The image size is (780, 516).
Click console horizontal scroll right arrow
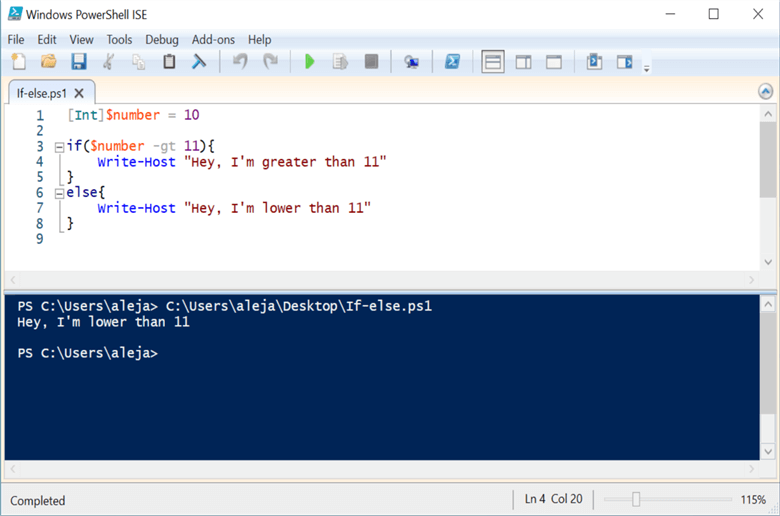[x=751, y=469]
